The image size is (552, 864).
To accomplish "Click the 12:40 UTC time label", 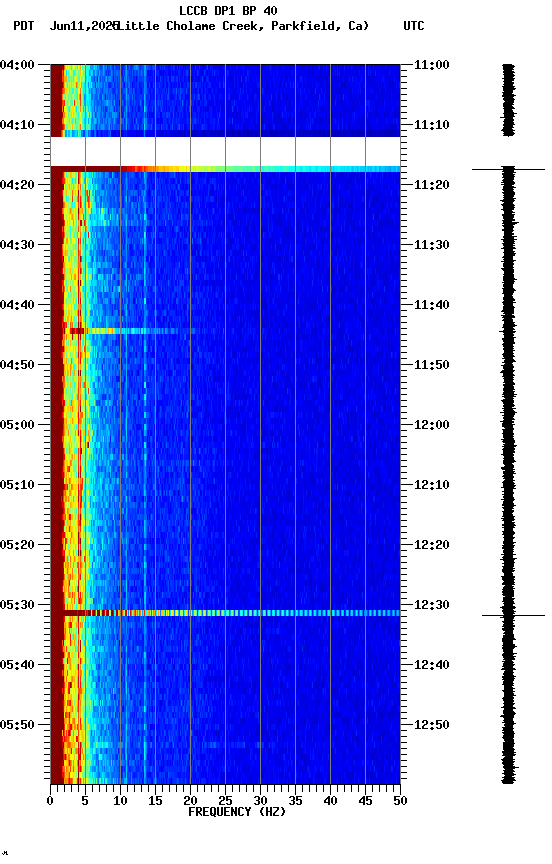I will pyautogui.click(x=431, y=665).
